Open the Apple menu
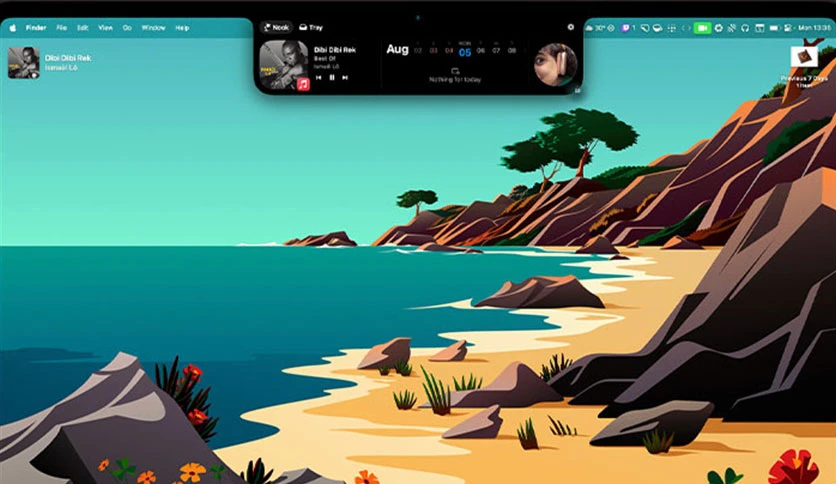This screenshot has width=836, height=484. (13, 28)
